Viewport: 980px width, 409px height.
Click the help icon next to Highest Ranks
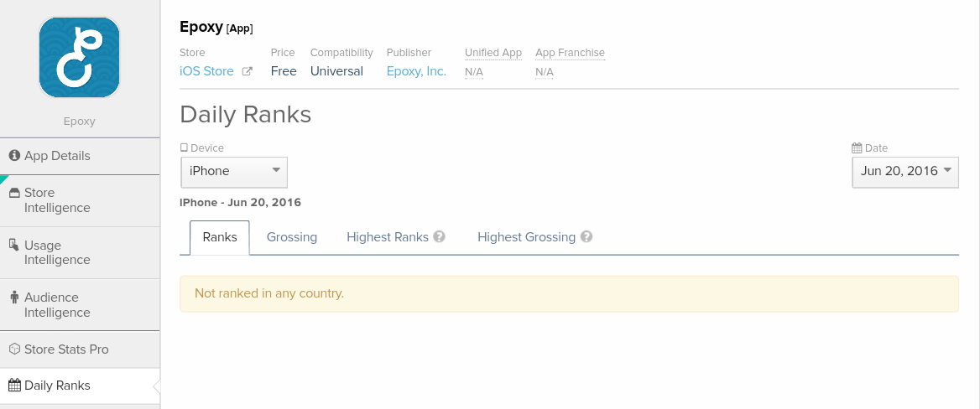439,237
